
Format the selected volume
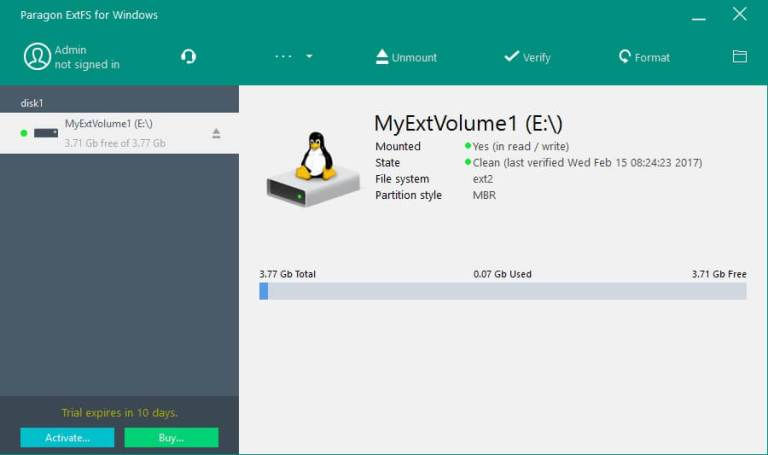[644, 57]
